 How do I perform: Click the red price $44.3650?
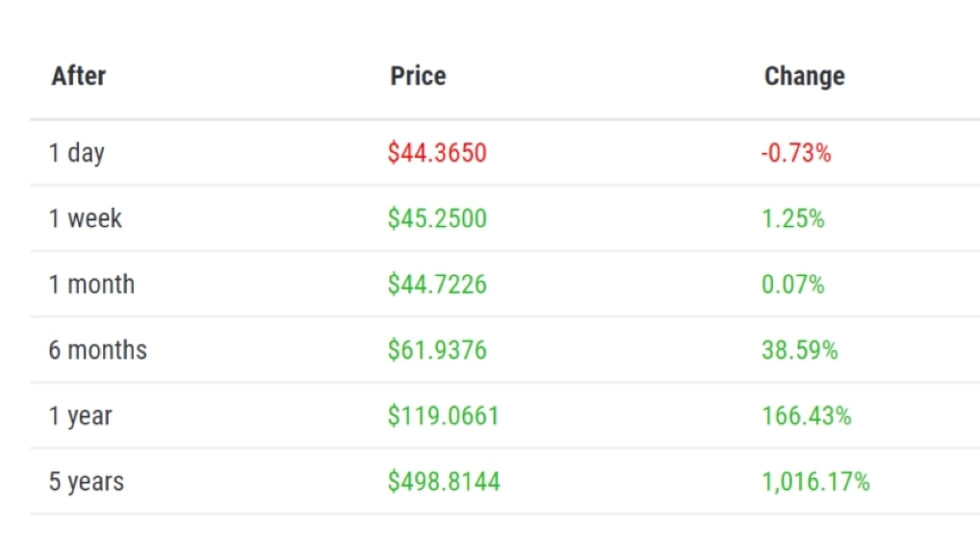click(x=437, y=152)
